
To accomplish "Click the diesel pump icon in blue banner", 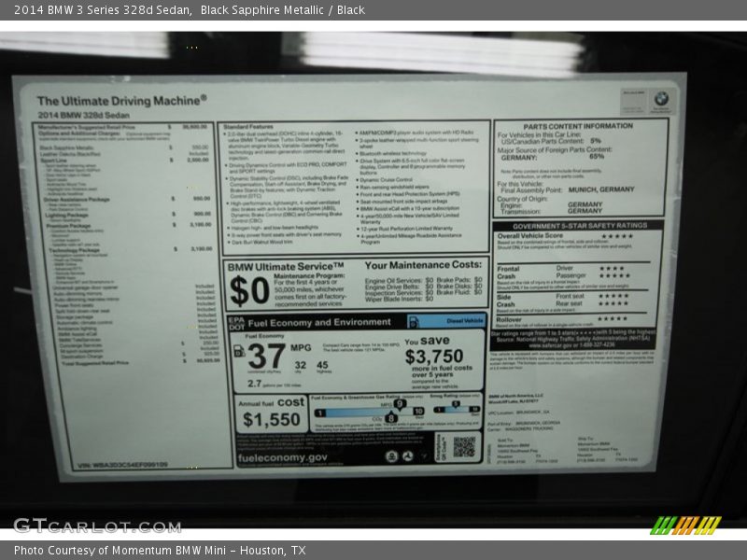I will tap(414, 322).
